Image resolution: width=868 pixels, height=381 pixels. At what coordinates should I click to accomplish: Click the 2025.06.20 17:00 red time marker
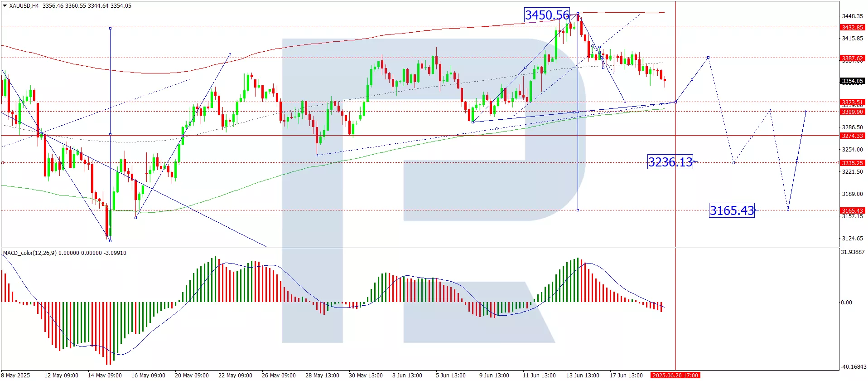pos(675,376)
